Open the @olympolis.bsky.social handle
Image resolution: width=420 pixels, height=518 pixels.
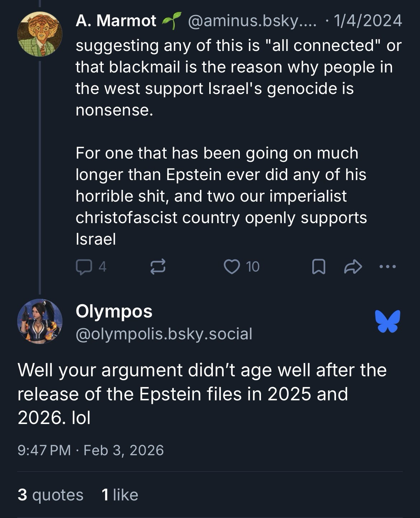[164, 334]
